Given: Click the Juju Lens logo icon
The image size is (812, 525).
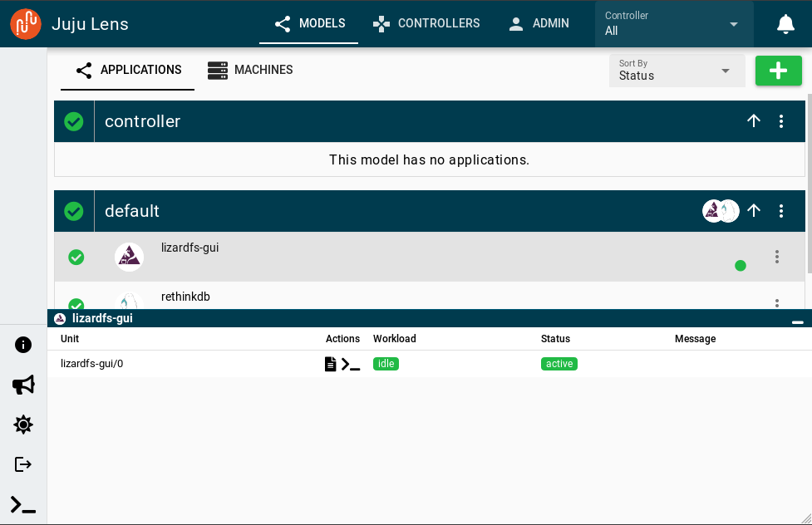Looking at the screenshot, I should point(26,24).
